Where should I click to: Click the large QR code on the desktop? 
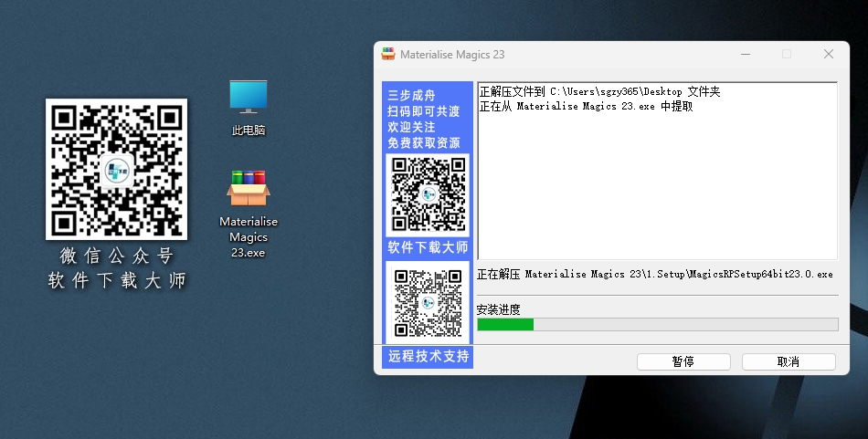coord(116,169)
